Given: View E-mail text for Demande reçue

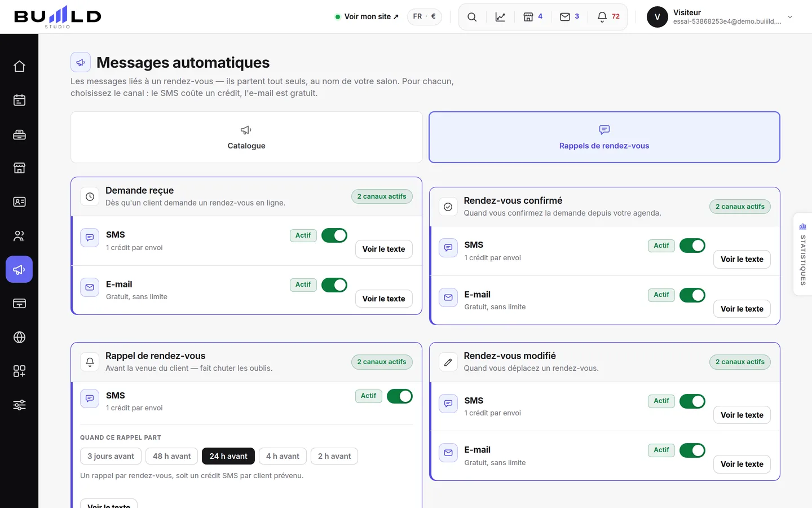Looking at the screenshot, I should (384, 299).
